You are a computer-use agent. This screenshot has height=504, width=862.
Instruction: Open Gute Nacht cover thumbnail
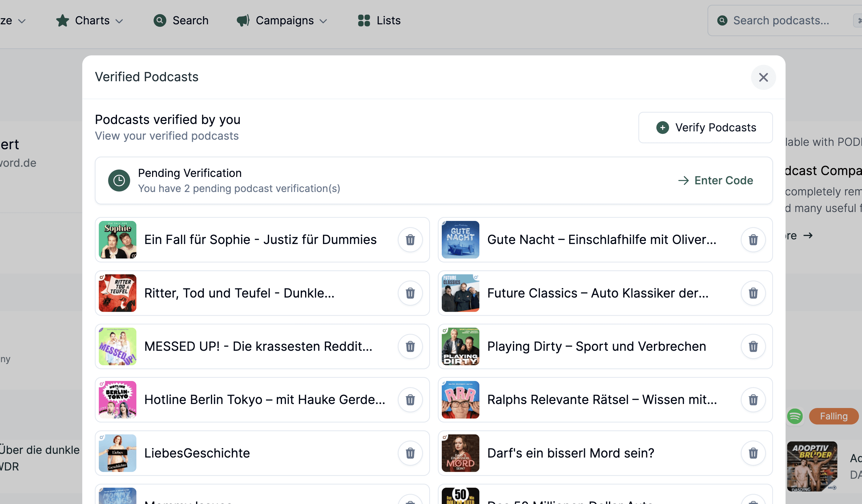(x=461, y=240)
